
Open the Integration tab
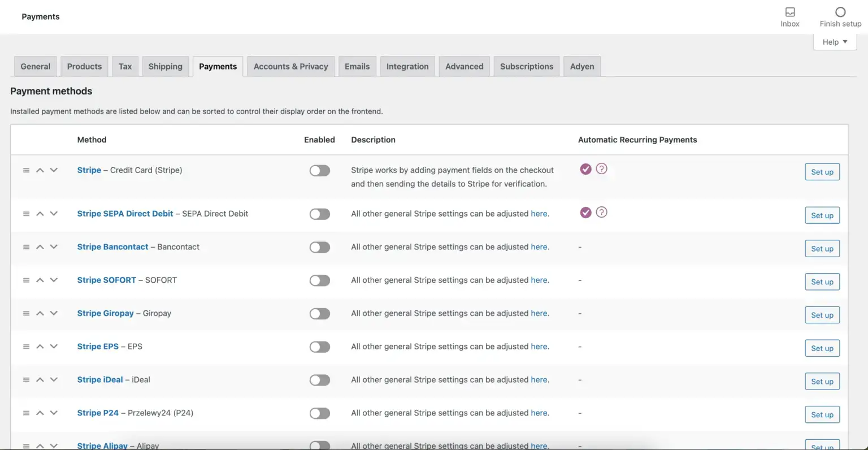coord(407,66)
